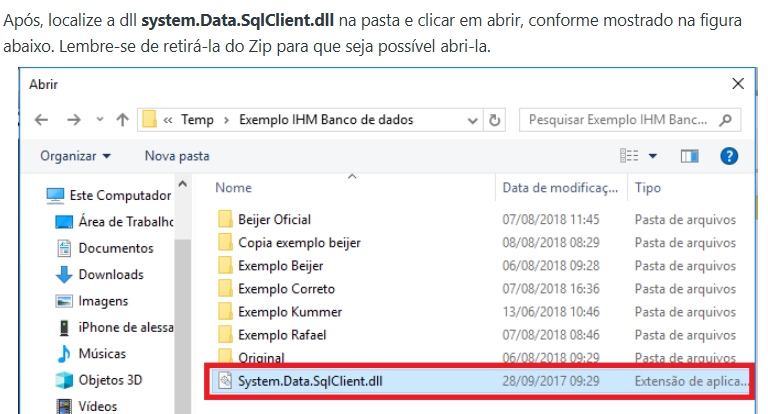This screenshot has height=414, width=768.
Task: Click the change view layout icon
Action: [x=629, y=156]
